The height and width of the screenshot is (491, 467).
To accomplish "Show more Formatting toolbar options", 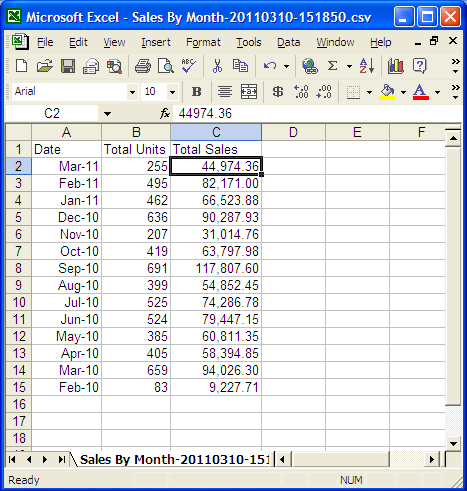I will [x=455, y=92].
